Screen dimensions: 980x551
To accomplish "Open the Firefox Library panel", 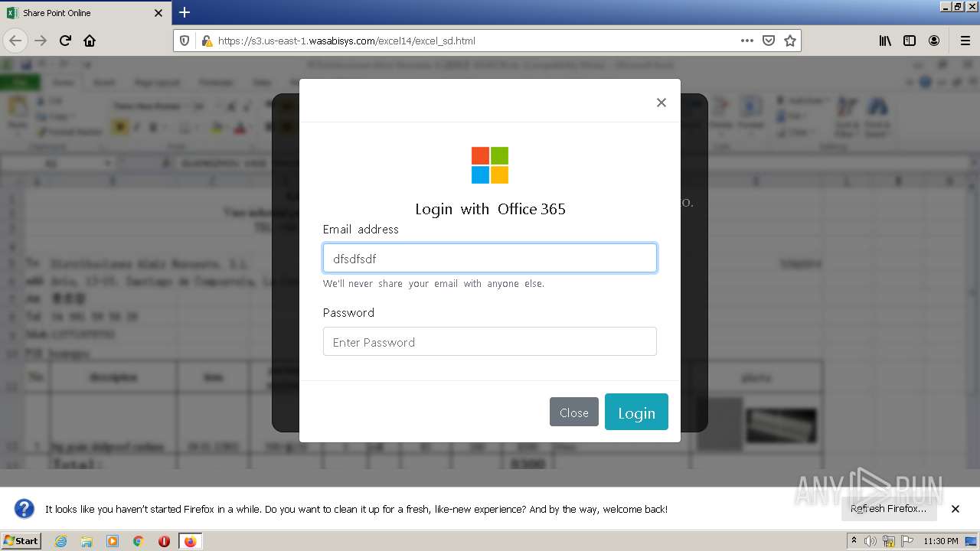I will tap(885, 41).
